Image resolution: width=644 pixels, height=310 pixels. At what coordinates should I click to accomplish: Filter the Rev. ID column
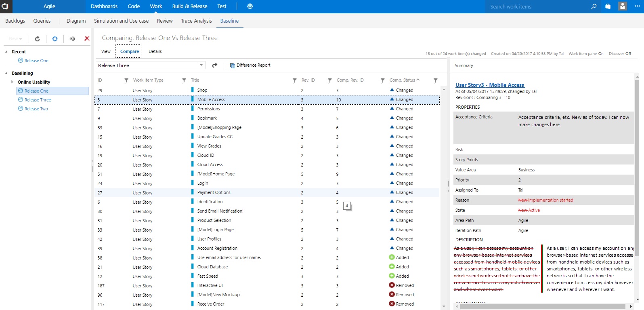pos(330,80)
